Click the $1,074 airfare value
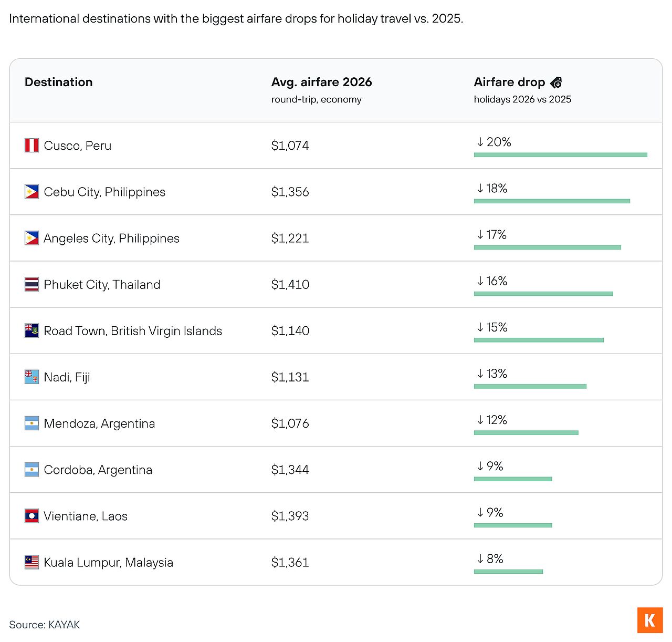This screenshot has width=672, height=642. click(x=290, y=146)
